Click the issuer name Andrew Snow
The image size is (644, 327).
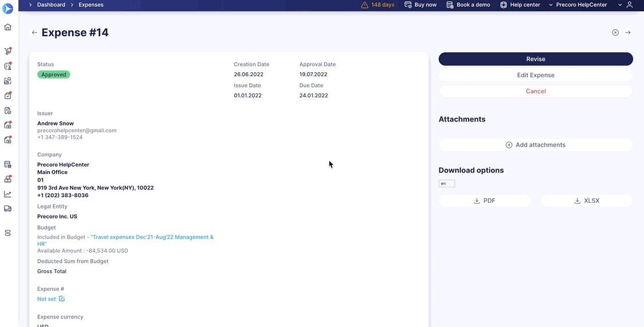click(x=56, y=123)
